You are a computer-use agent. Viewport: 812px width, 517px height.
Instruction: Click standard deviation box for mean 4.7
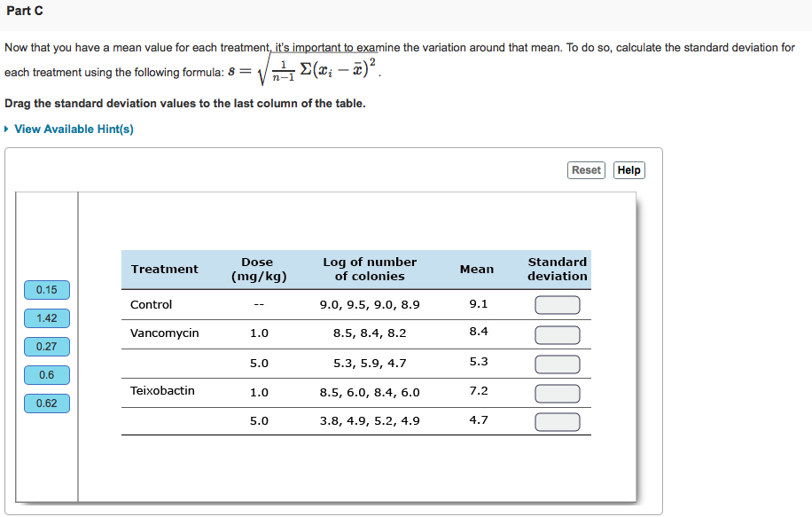tap(558, 422)
